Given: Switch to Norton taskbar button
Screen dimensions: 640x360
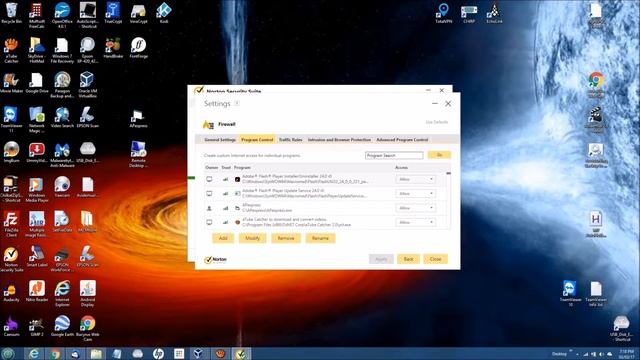Looking at the screenshot, I should pyautogui.click(x=241, y=353).
